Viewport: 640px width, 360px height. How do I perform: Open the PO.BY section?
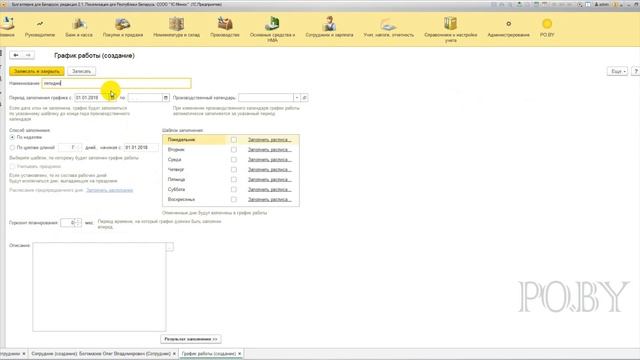pos(547,28)
